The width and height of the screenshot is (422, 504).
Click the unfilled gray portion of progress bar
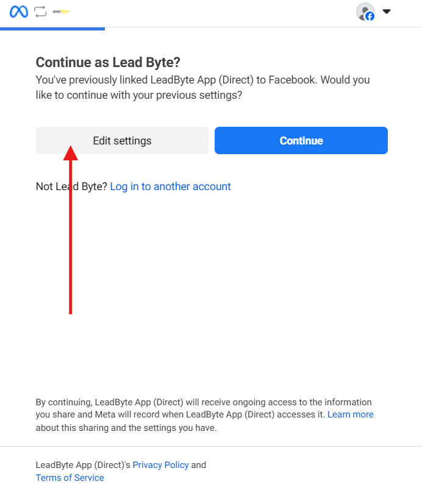click(263, 27)
